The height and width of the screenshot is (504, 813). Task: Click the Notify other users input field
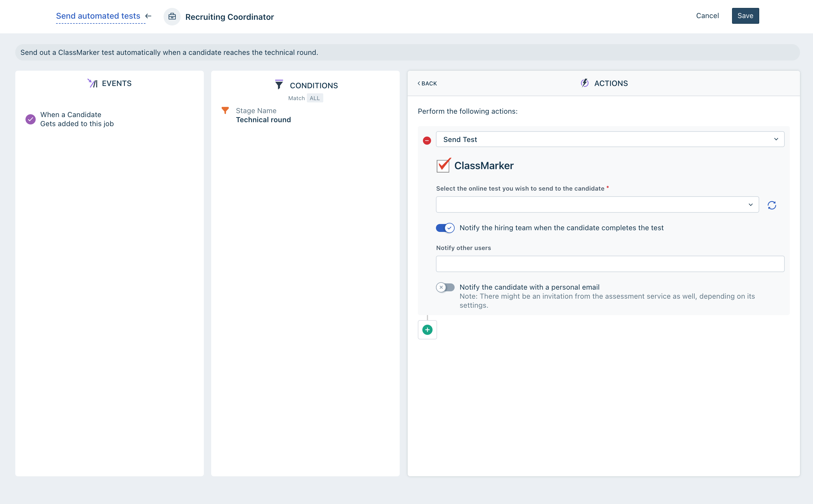[609, 264]
